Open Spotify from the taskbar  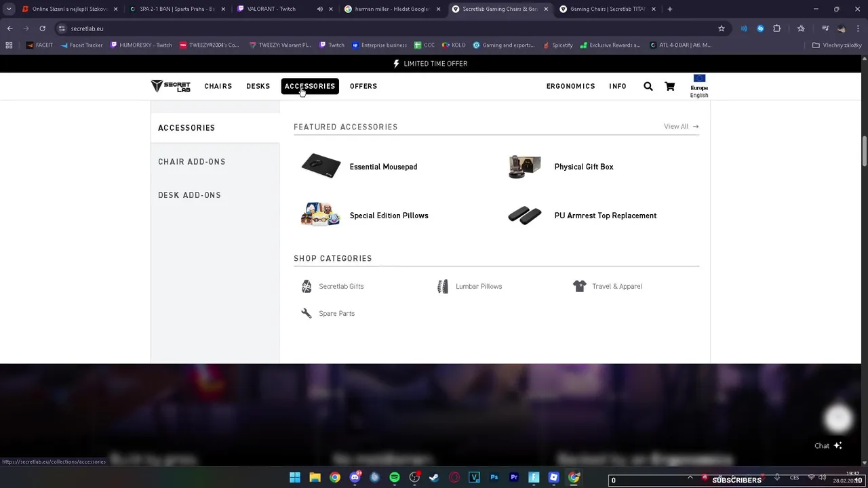(x=395, y=478)
